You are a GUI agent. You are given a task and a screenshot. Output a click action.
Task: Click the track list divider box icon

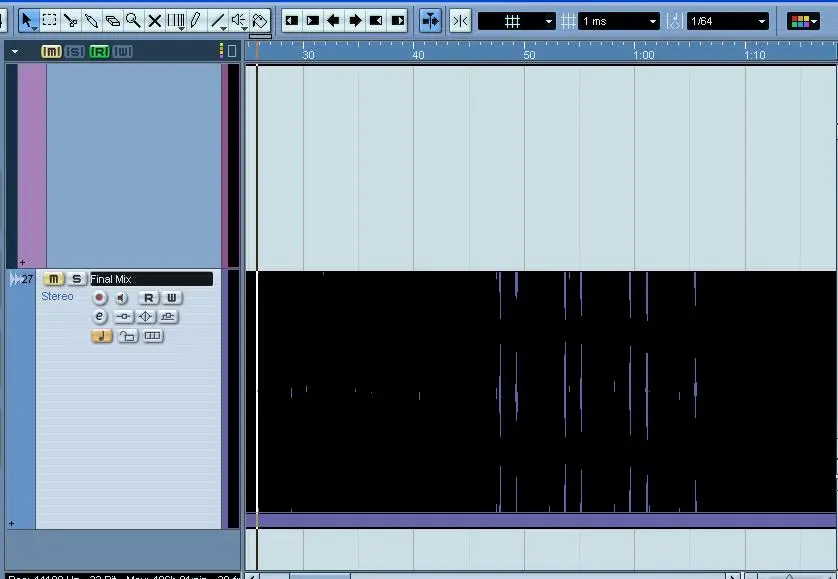click(232, 51)
